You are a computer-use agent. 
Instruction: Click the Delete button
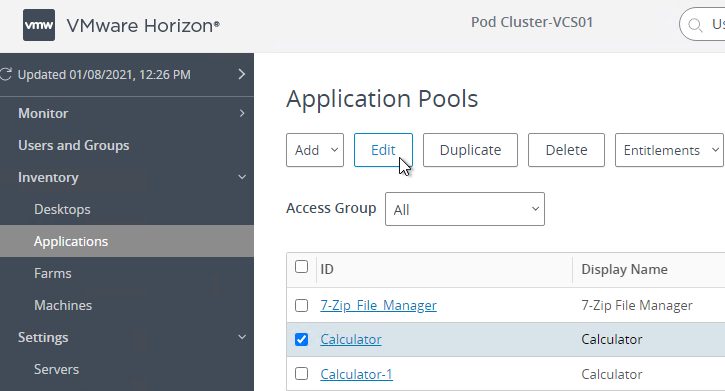(566, 150)
